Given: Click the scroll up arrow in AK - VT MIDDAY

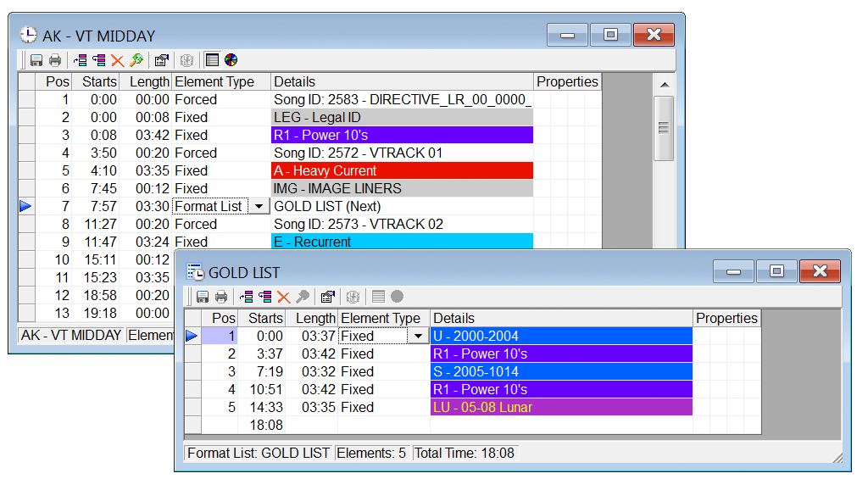Looking at the screenshot, I should [x=664, y=85].
